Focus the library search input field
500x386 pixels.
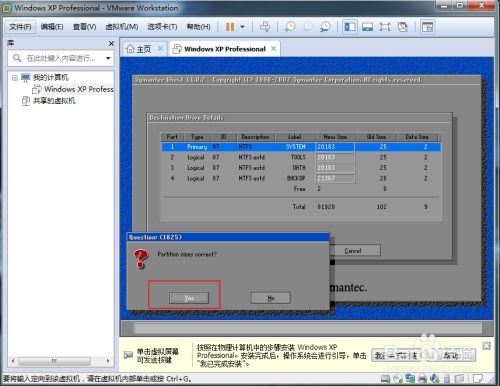61,58
